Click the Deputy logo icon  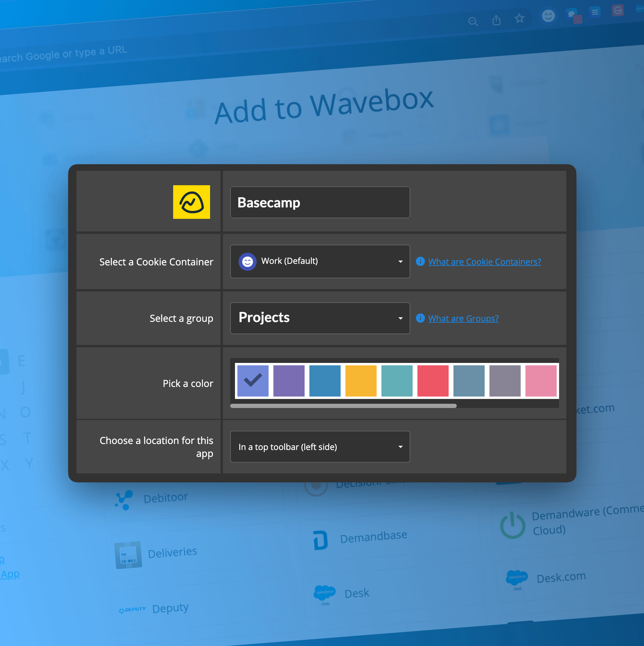[x=132, y=610]
